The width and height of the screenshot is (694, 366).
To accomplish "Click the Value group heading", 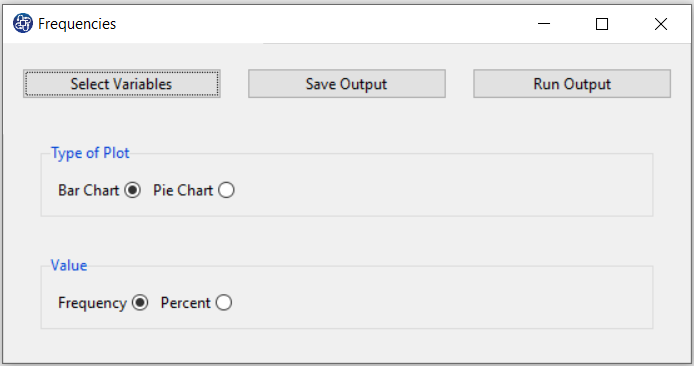I will pyautogui.click(x=69, y=265).
